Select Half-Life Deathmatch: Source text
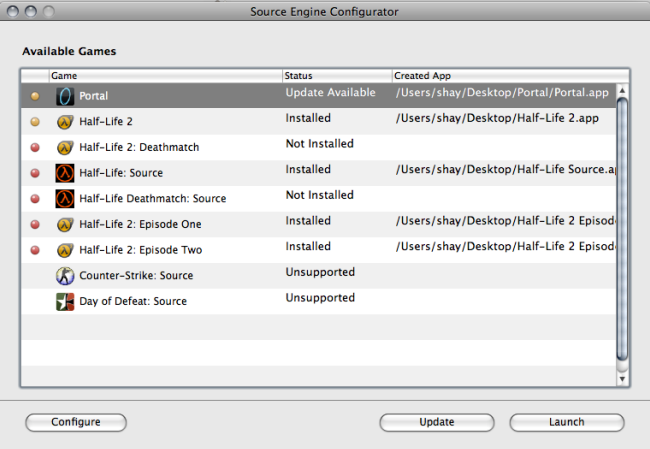 pyautogui.click(x=153, y=199)
